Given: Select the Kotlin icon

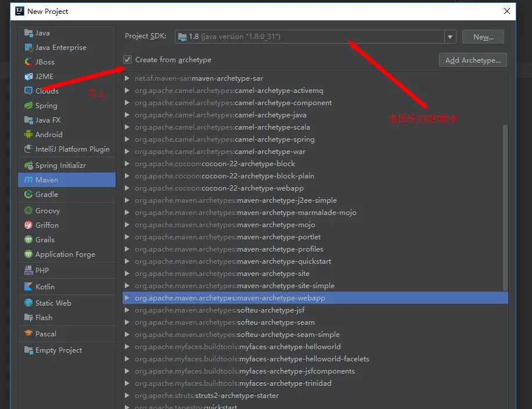Looking at the screenshot, I should pos(28,287).
